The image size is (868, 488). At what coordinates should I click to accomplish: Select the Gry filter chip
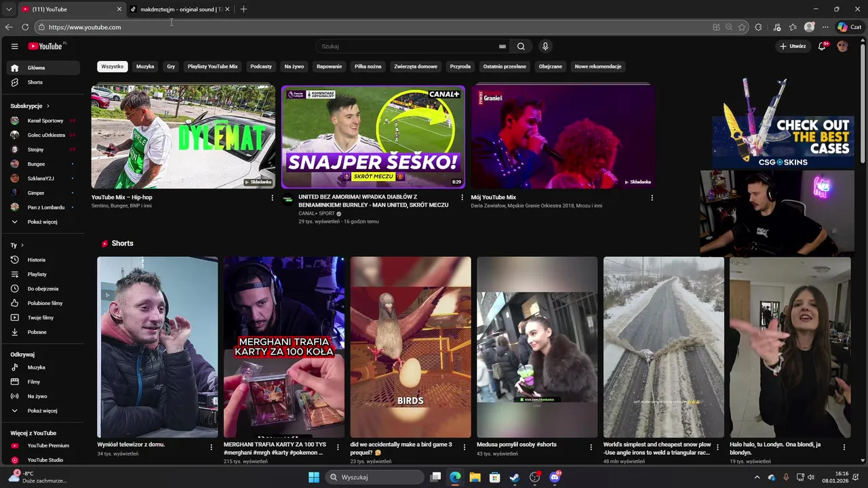(171, 66)
